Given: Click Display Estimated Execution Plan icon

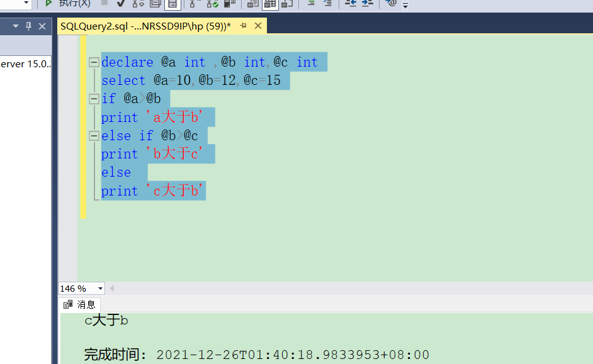Looking at the screenshot, I should 138,3.
